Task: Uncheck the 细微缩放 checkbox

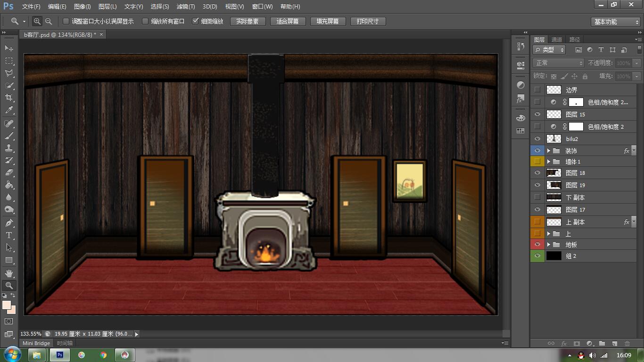Action: (x=196, y=21)
